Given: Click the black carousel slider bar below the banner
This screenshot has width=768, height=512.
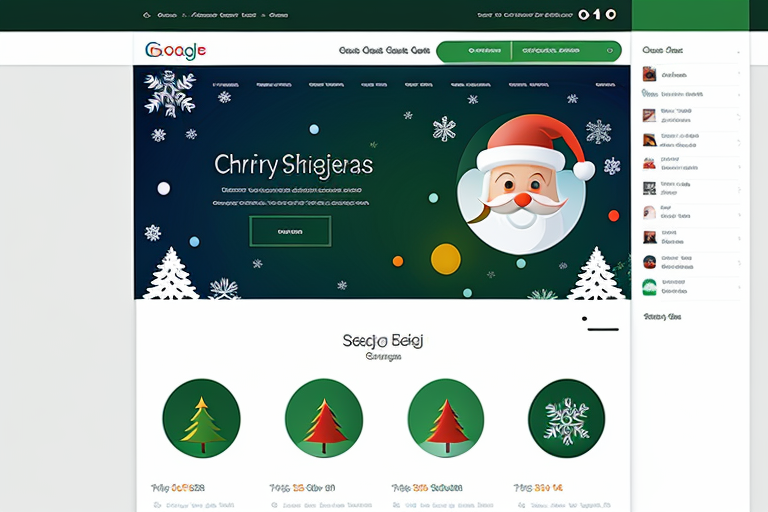Looking at the screenshot, I should (x=603, y=329).
